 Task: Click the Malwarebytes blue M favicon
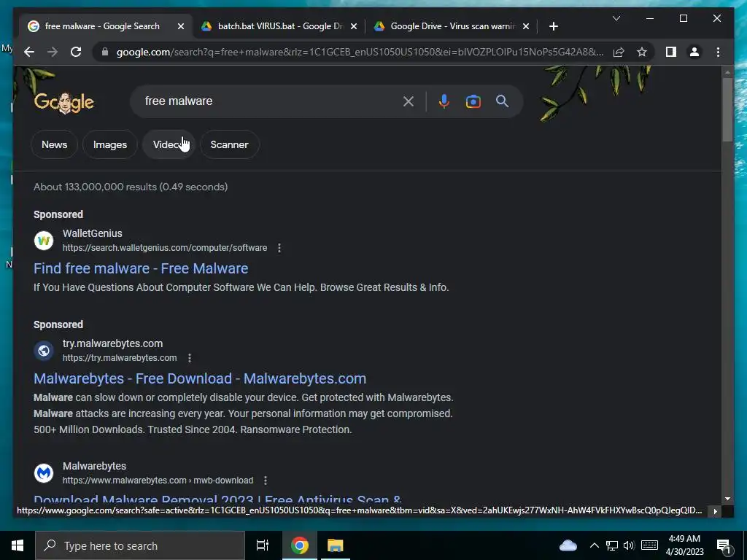44,473
